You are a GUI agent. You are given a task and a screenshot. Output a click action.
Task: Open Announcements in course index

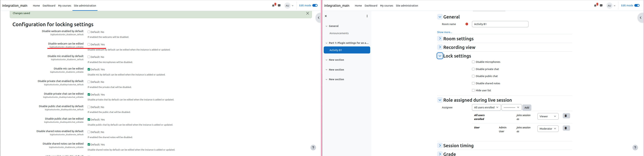(x=339, y=33)
